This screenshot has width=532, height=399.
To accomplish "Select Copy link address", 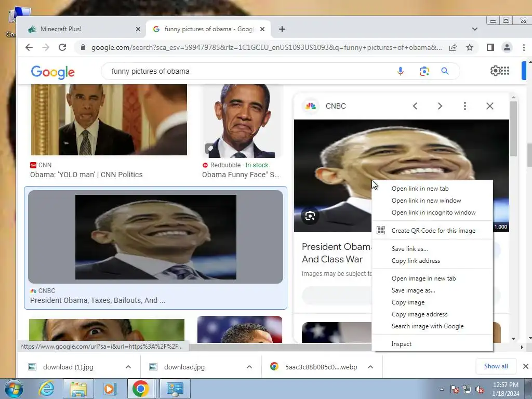I will pyautogui.click(x=432, y=261).
